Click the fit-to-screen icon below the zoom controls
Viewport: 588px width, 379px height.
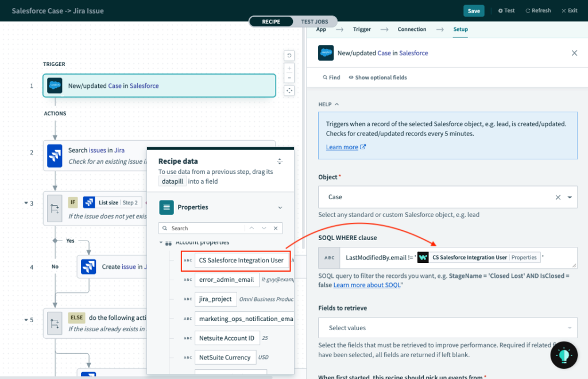[x=289, y=90]
